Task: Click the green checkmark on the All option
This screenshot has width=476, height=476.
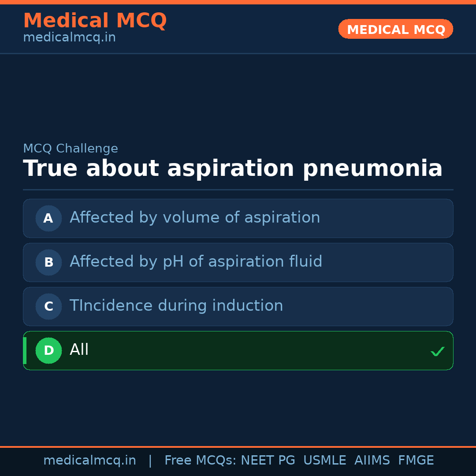Action: pyautogui.click(x=437, y=351)
